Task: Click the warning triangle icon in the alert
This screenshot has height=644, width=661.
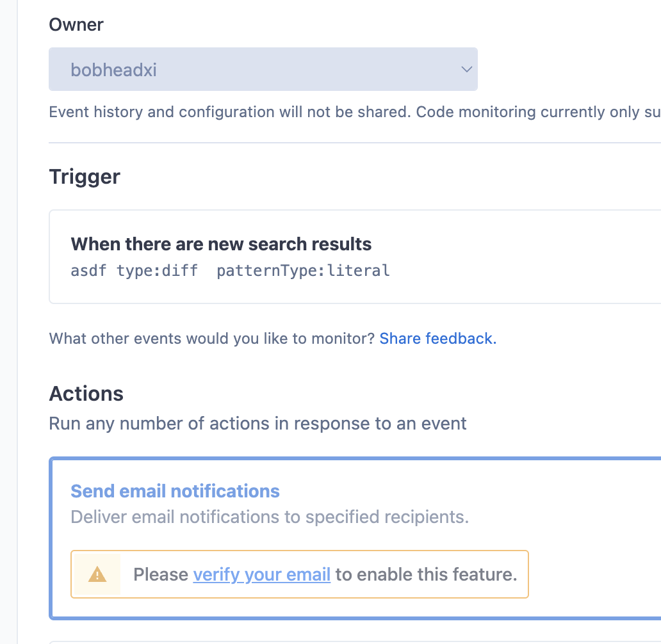Action: (x=97, y=574)
